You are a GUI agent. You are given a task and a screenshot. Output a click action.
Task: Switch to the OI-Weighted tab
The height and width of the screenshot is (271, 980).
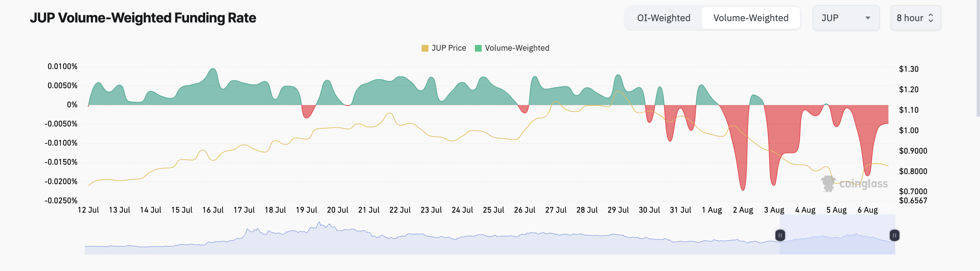tap(664, 18)
